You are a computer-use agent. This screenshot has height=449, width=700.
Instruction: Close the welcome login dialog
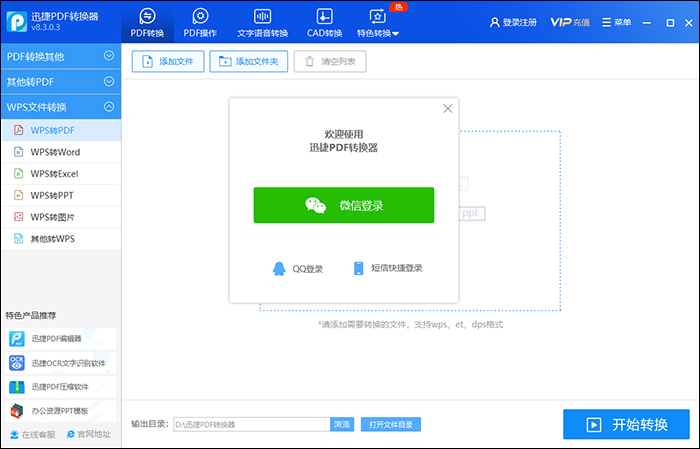coord(448,108)
